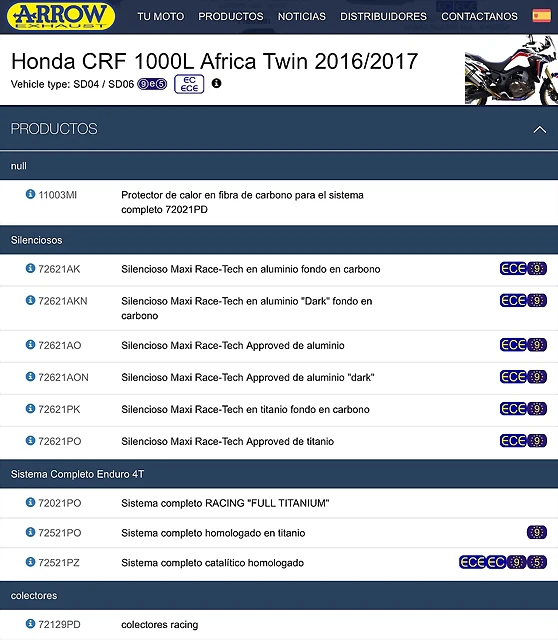Image resolution: width=558 pixels, height=640 pixels.
Task: Open info icon for product 11003MI
Action: tap(30, 194)
